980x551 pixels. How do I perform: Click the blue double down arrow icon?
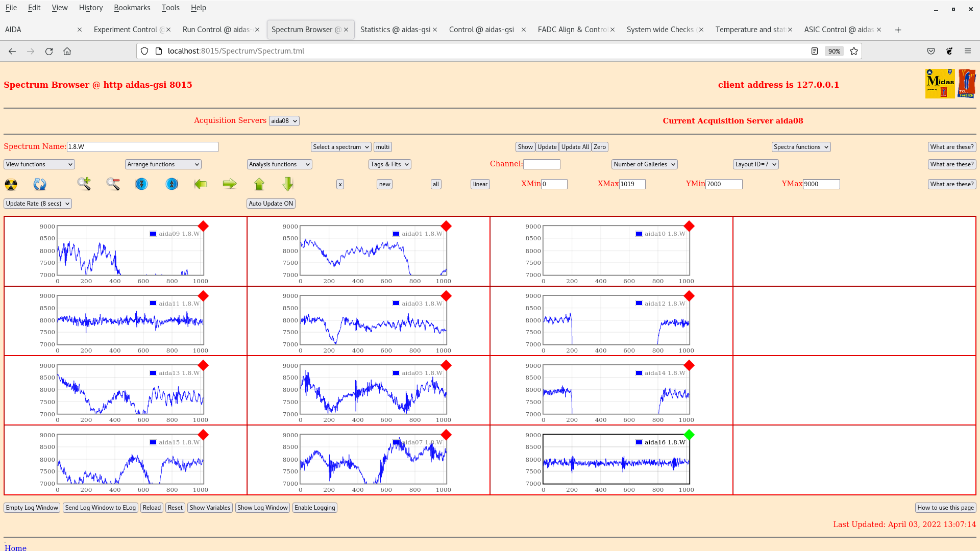(x=141, y=184)
